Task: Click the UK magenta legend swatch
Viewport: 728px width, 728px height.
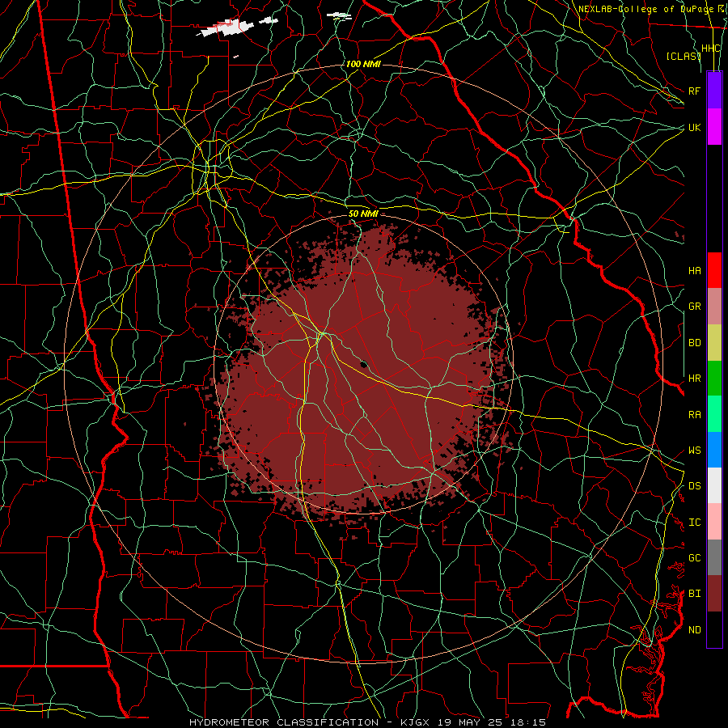Action: pos(714,127)
